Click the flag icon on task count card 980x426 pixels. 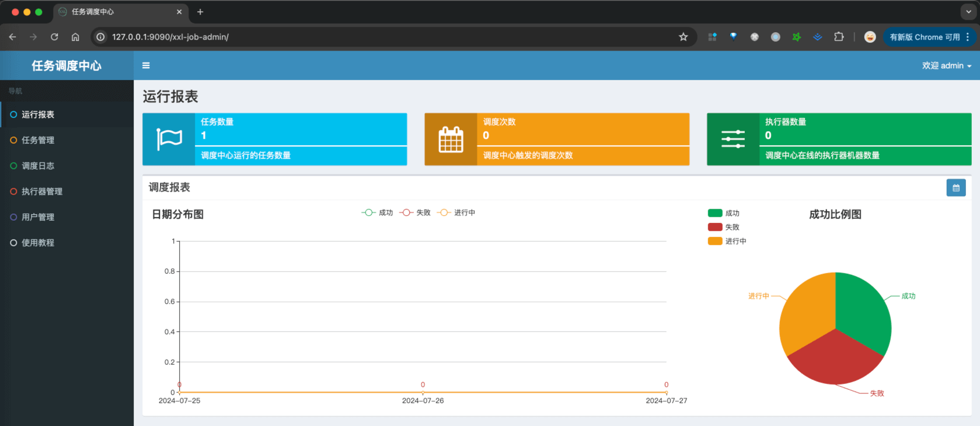[x=169, y=139]
